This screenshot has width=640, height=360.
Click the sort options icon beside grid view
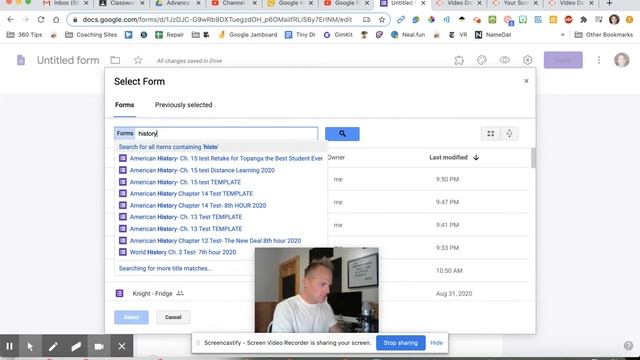[x=509, y=133]
